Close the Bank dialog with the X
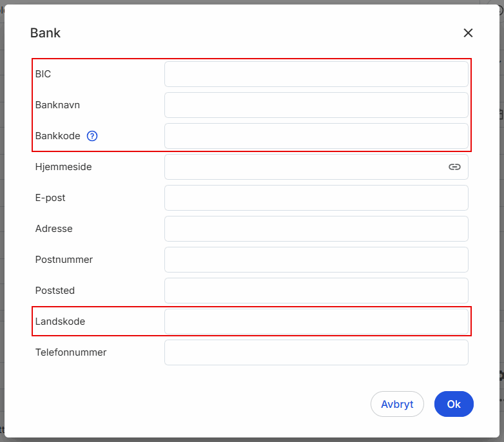Image resolution: width=504 pixels, height=442 pixels. (x=468, y=33)
